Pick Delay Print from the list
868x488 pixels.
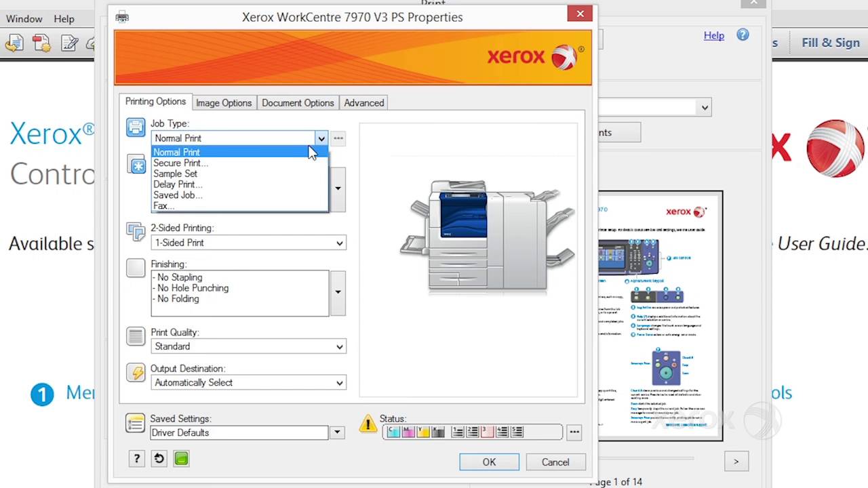pos(239,184)
